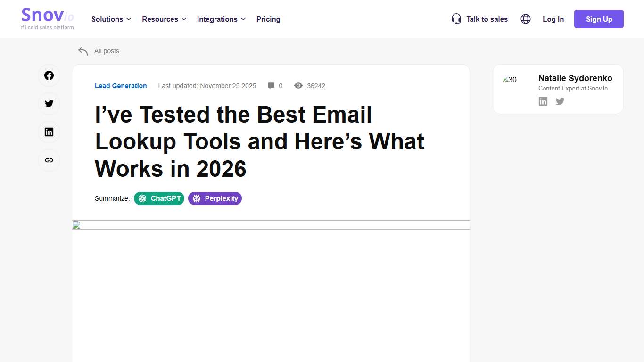Viewport: 644px width, 362px height.
Task: Summarize the article with ChatGPT
Action: click(x=159, y=198)
